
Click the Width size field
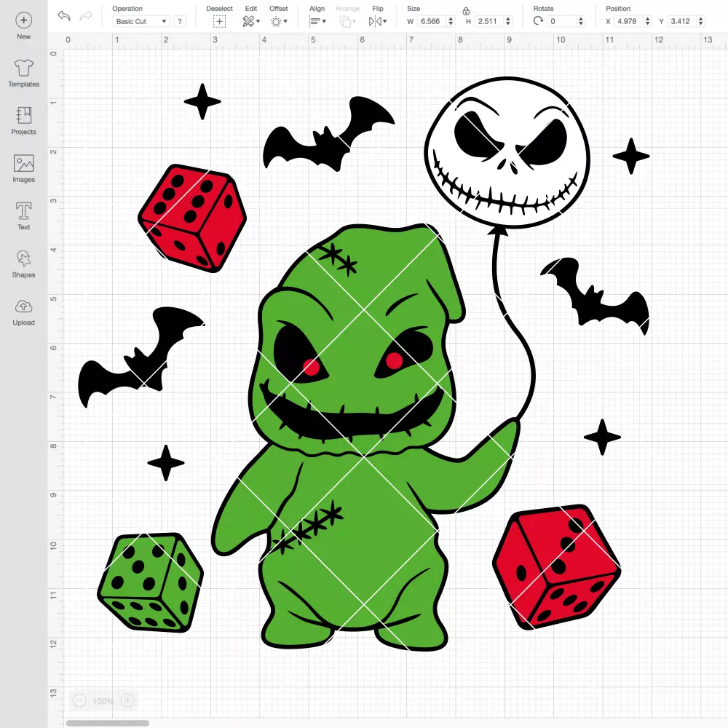431,21
